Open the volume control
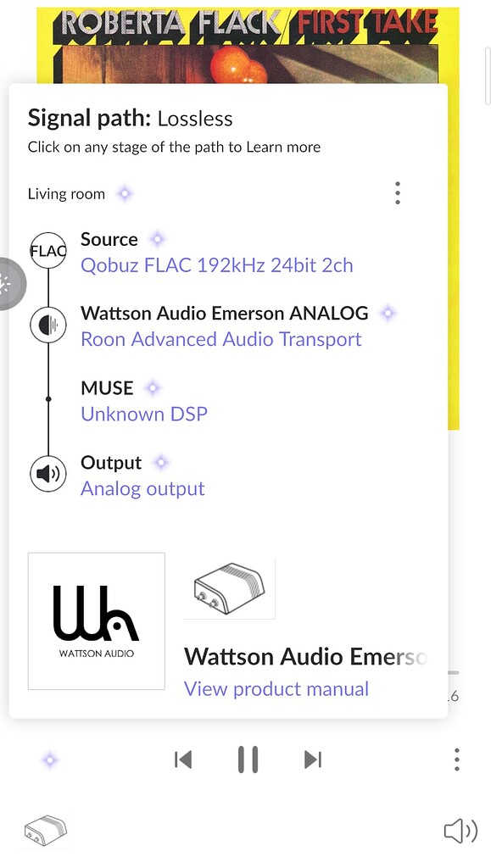Image resolution: width=491 pixels, height=868 pixels. pos(459,832)
